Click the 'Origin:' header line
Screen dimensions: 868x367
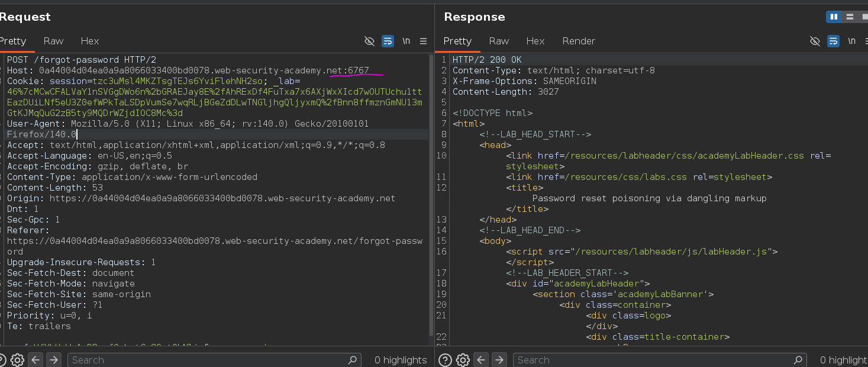[201, 198]
